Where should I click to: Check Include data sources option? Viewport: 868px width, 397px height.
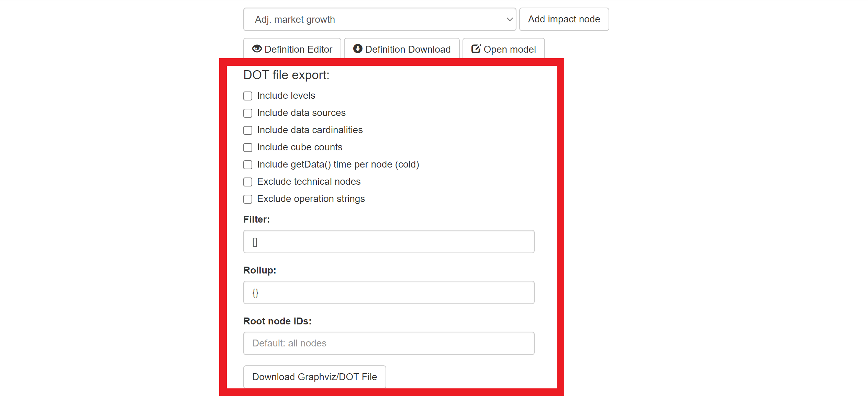248,113
